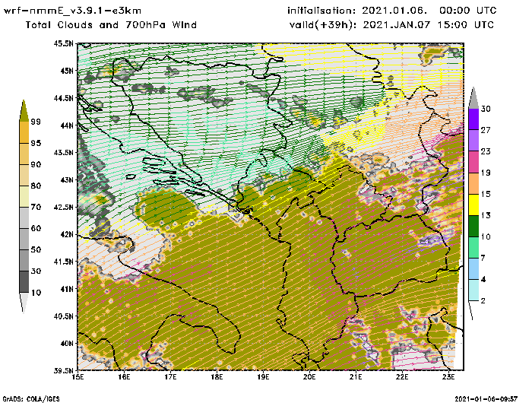
Task: Click the beige 80–90 cloud cover swatch
Action: click(x=24, y=175)
